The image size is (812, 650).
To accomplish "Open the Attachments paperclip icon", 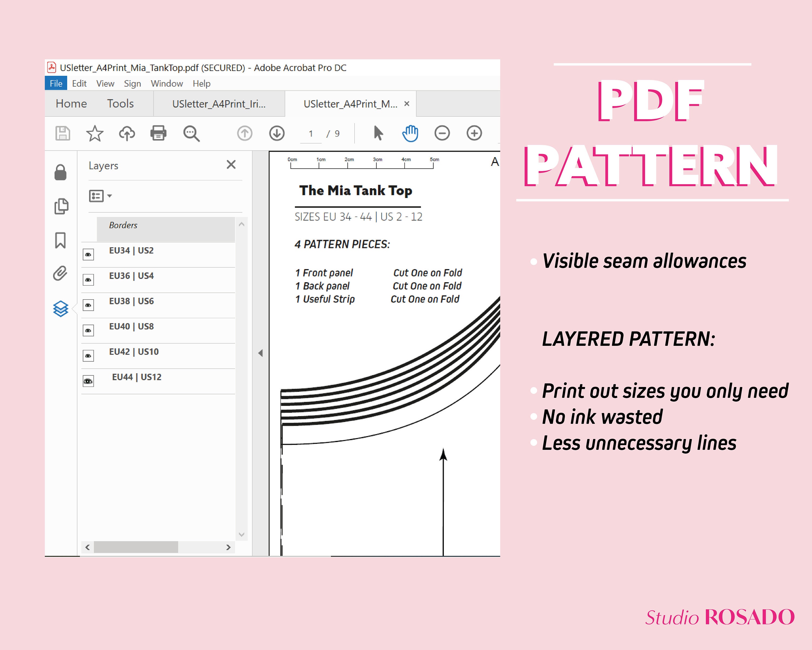I will 60,273.
